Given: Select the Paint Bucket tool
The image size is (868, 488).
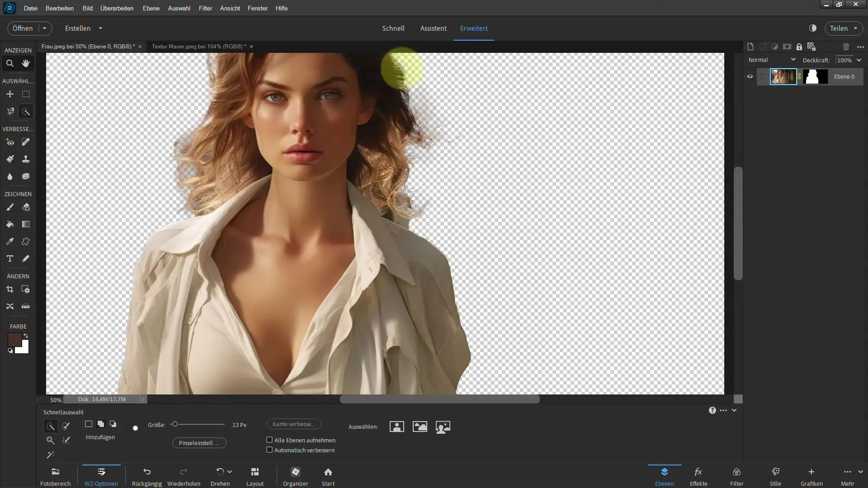Looking at the screenshot, I should pos(10,225).
